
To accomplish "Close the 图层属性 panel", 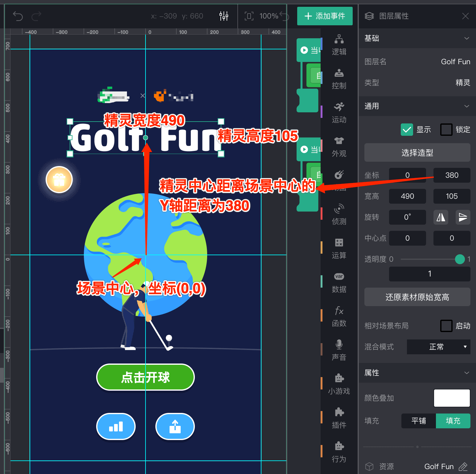I will point(465,16).
